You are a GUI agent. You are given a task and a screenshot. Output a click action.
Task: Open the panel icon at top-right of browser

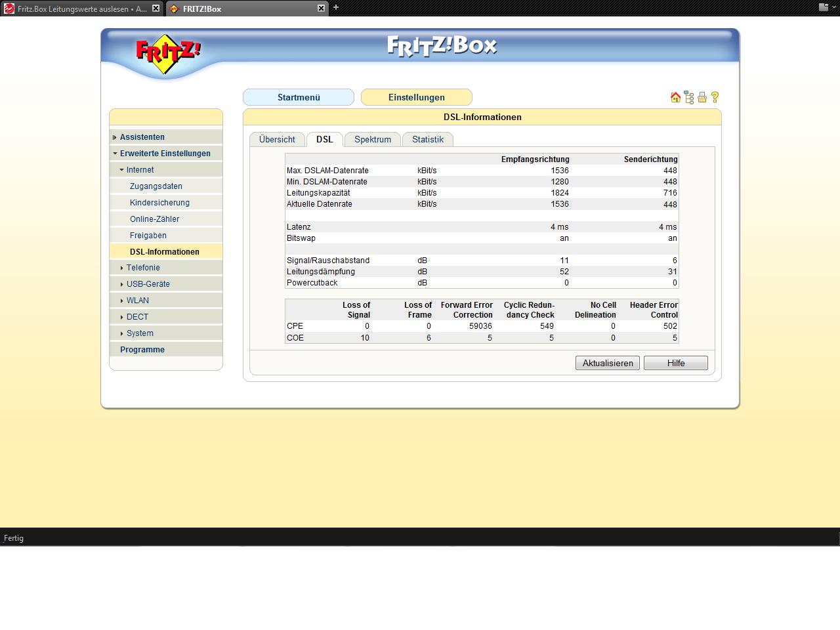[824, 8]
